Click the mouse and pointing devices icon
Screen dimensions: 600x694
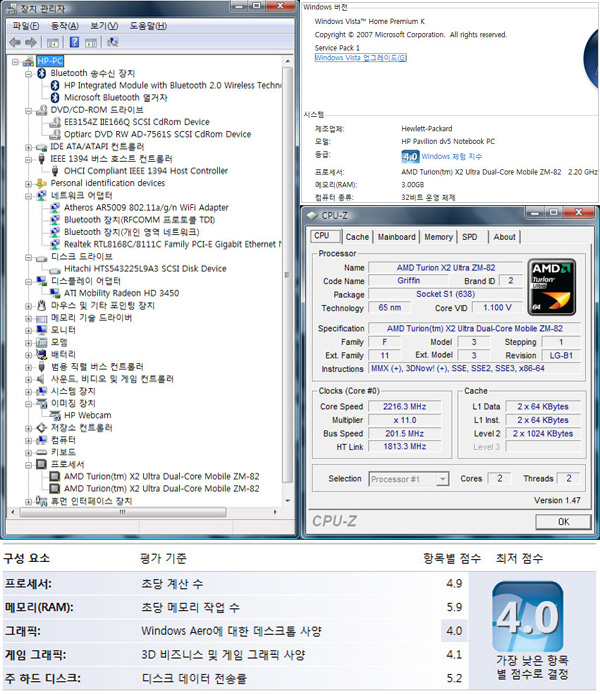[x=42, y=305]
